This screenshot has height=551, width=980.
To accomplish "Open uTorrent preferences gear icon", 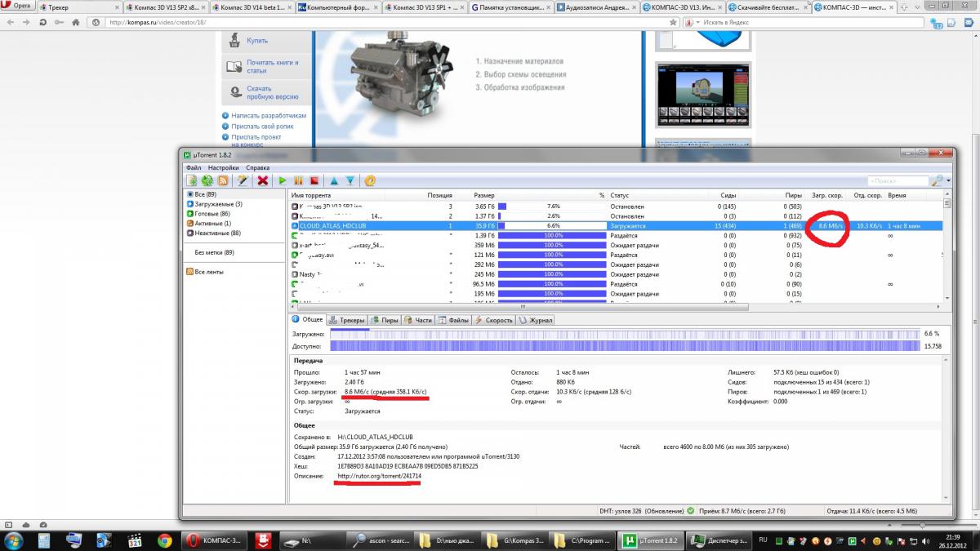I will pyautogui.click(x=370, y=180).
